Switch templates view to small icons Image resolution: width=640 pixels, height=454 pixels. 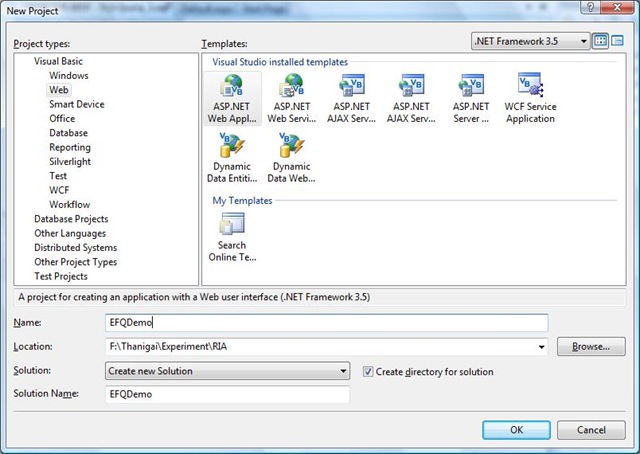[617, 41]
